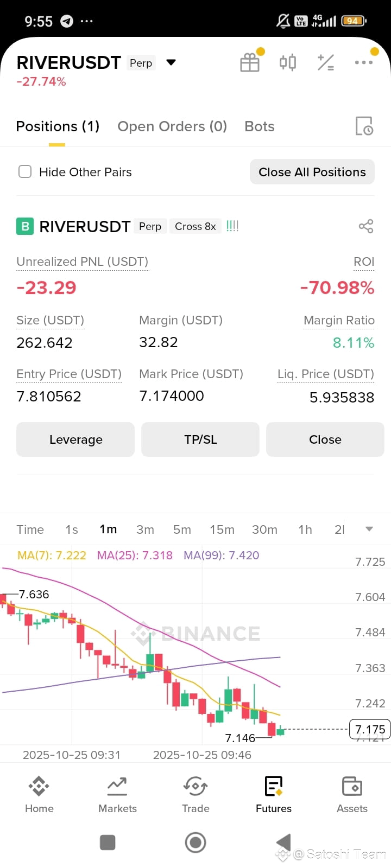
Task: Open the order history document icon
Action: tap(364, 126)
